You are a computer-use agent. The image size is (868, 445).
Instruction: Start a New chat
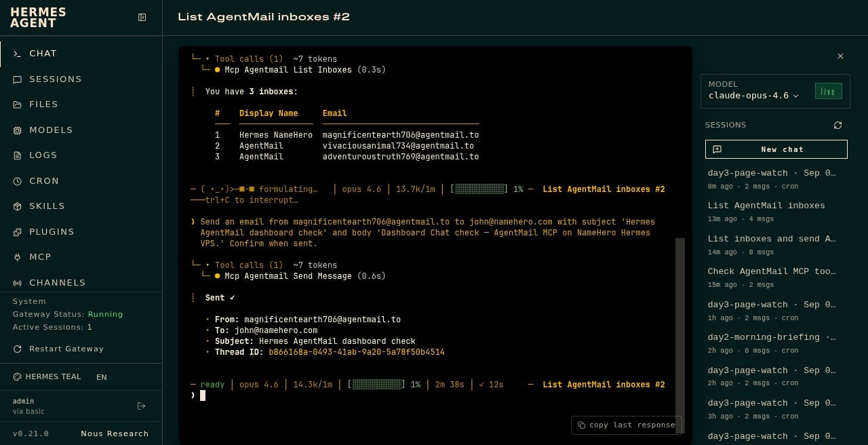(x=776, y=149)
